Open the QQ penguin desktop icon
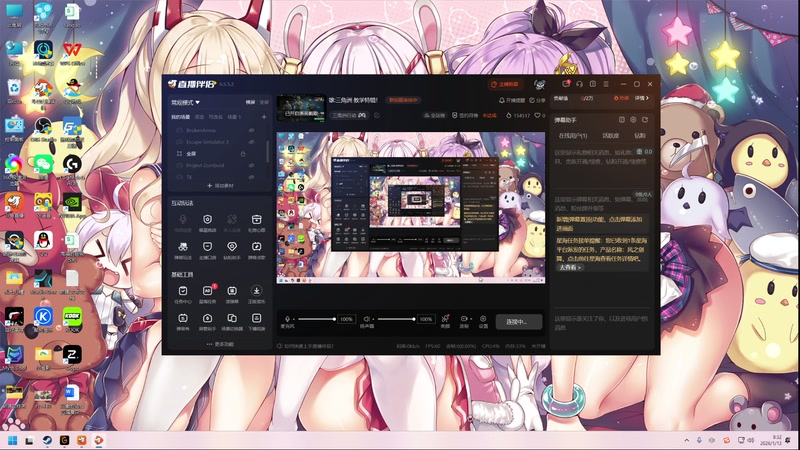The width and height of the screenshot is (800, 450). click(43, 242)
